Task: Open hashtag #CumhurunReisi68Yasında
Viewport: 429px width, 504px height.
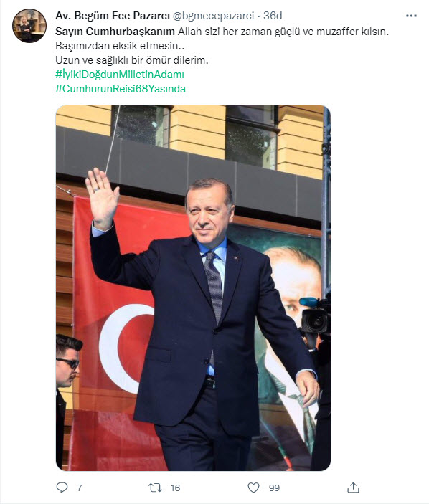Action: point(121,89)
